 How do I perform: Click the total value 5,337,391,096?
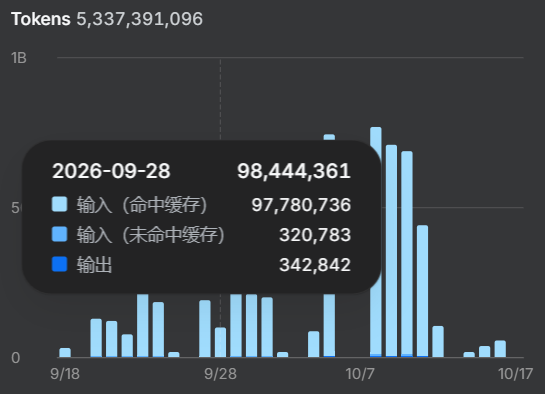click(139, 19)
